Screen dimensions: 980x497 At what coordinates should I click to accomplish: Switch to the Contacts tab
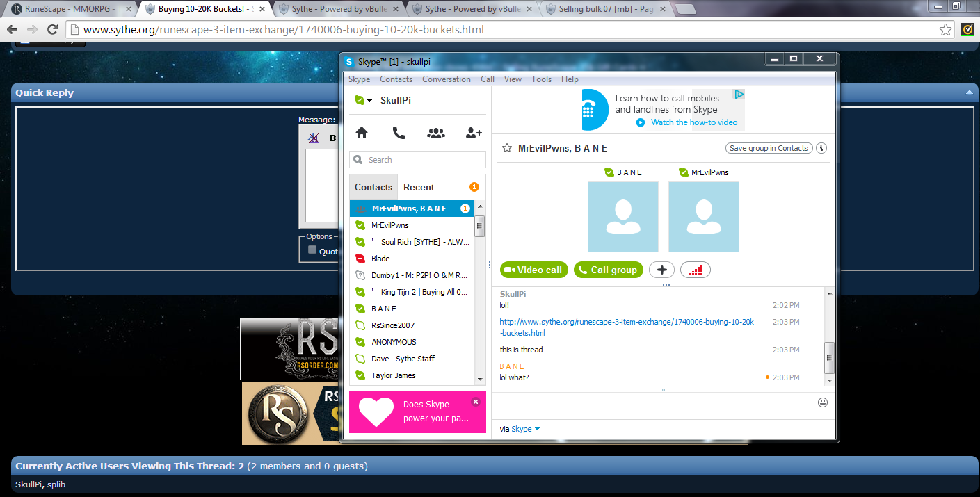pos(373,187)
